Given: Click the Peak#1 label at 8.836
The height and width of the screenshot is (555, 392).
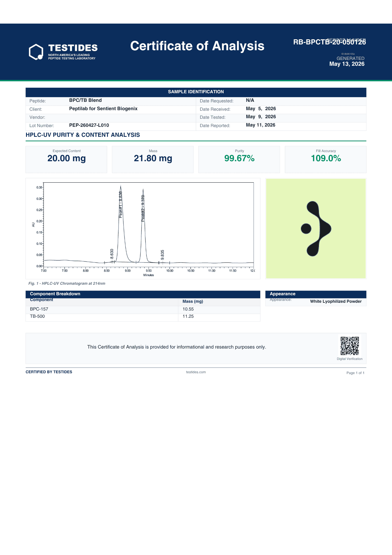Looking at the screenshot, I should (x=121, y=205).
